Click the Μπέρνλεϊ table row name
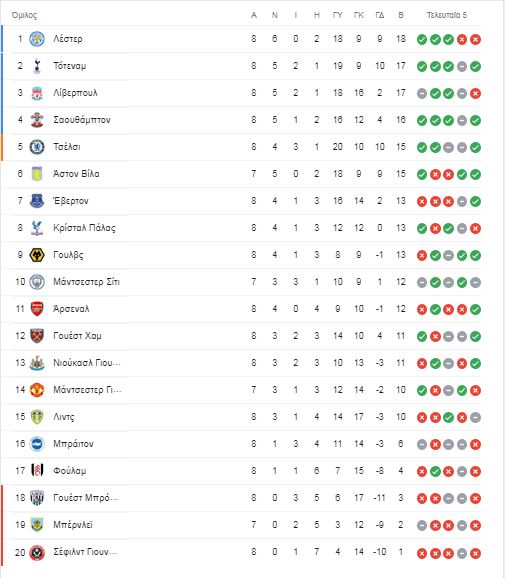 tap(73, 525)
